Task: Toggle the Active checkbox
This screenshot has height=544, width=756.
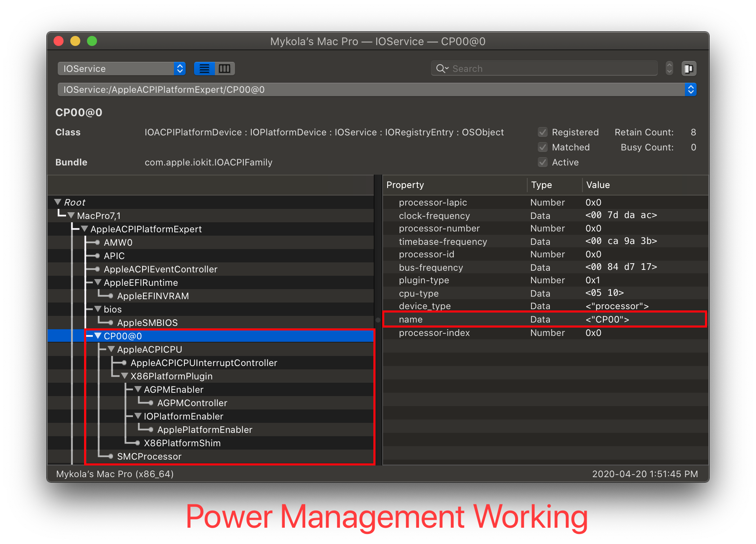Action: 543,163
